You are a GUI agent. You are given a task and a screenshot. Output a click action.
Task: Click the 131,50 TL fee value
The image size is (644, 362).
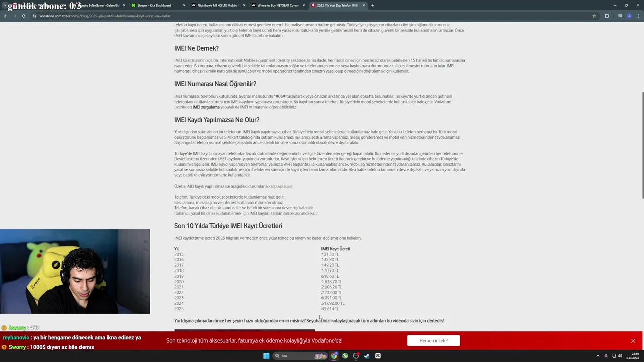click(330, 254)
